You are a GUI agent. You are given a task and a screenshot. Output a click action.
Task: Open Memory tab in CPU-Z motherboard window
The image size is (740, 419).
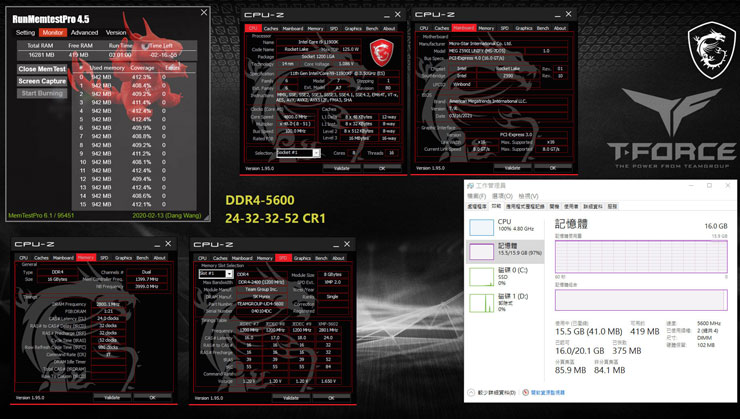[x=486, y=28]
